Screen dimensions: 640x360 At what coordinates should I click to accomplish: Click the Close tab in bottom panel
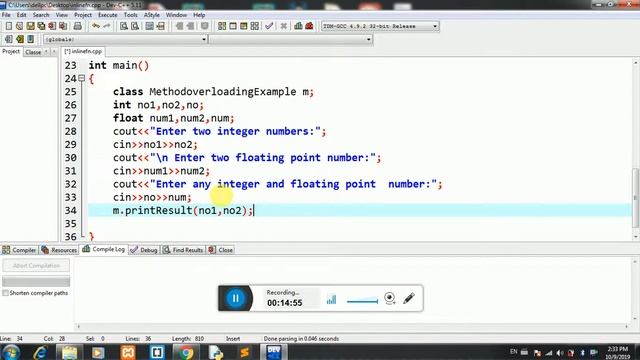click(x=221, y=250)
